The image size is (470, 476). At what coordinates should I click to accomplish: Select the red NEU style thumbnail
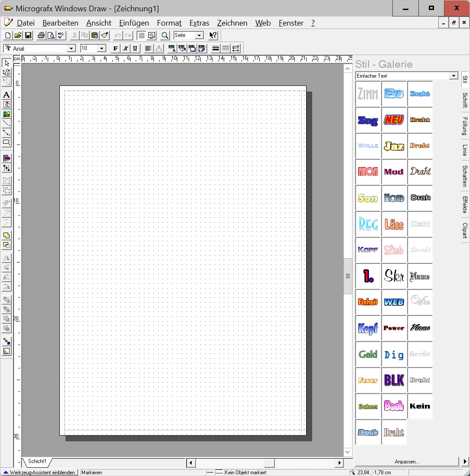394,120
